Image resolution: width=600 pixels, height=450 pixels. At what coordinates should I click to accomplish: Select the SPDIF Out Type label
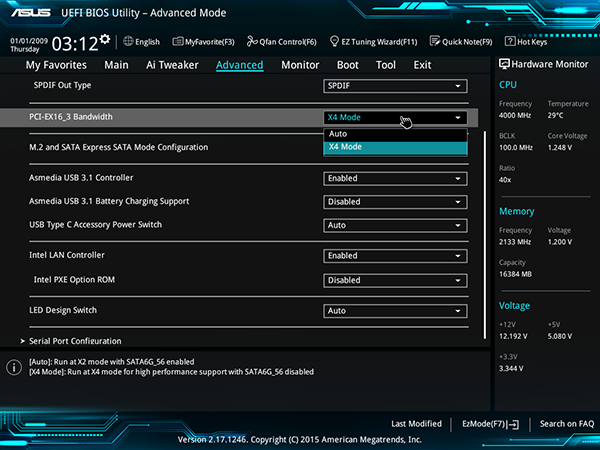[x=62, y=85]
